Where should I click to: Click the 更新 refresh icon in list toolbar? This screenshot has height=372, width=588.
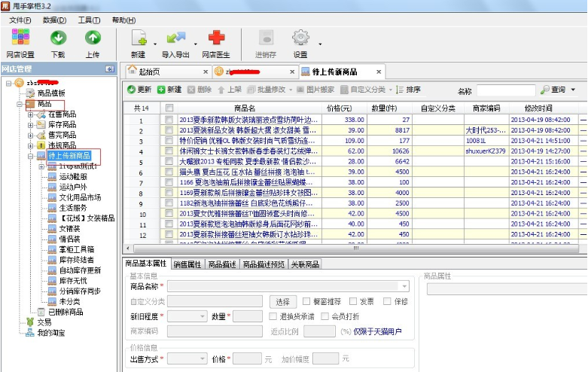(132, 90)
